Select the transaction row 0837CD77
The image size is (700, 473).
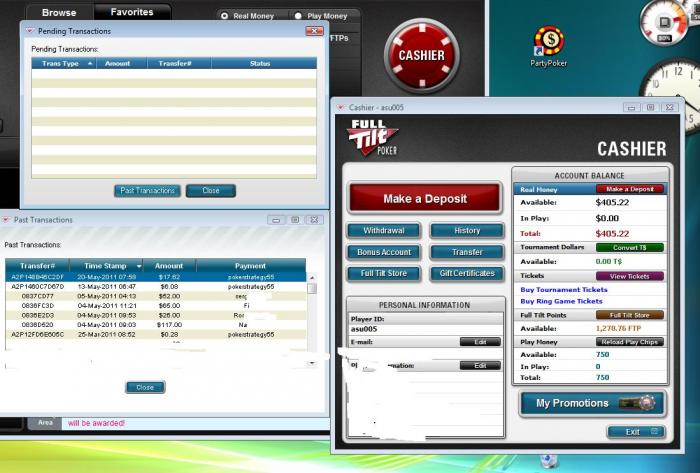(x=156, y=296)
